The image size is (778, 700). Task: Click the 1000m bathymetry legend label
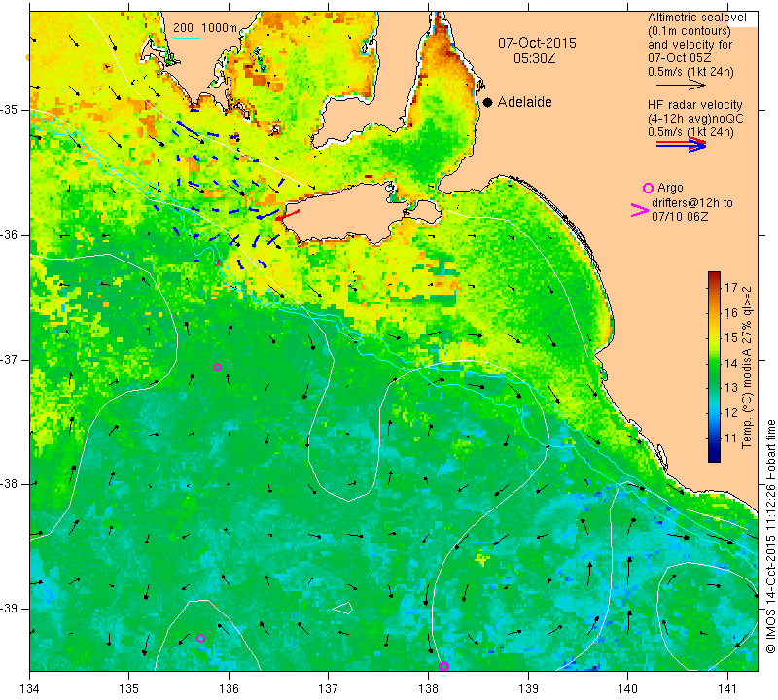pos(220,28)
